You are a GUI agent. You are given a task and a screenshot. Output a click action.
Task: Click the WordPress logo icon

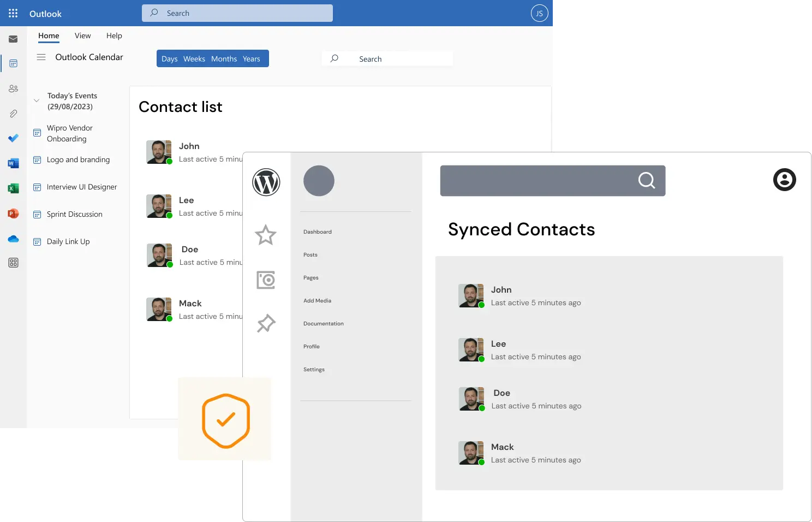tap(266, 182)
